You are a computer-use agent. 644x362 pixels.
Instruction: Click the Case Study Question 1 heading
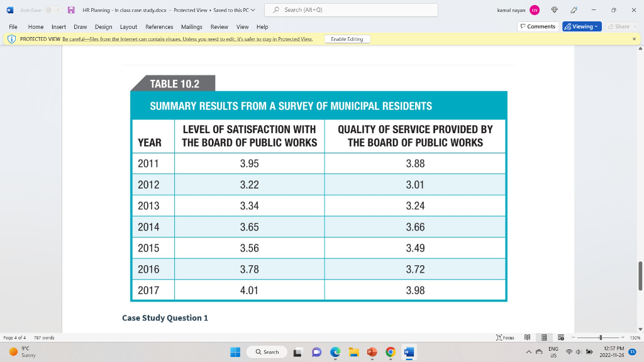(165, 317)
